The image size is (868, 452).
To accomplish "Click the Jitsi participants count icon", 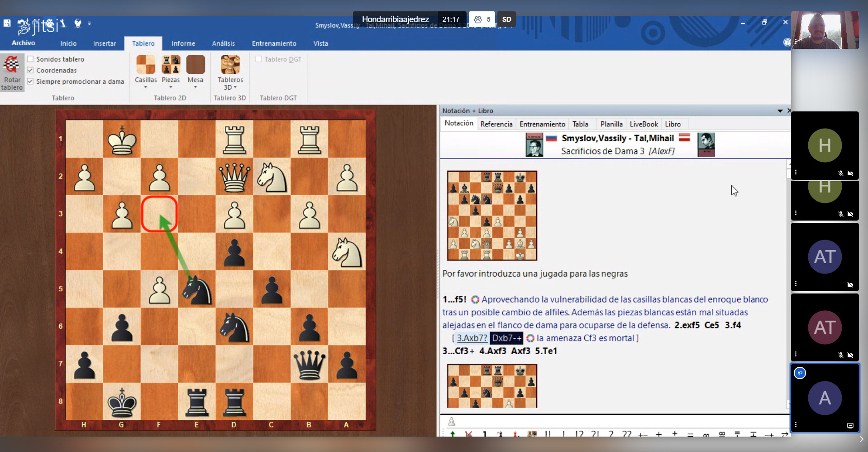I will pos(482,19).
